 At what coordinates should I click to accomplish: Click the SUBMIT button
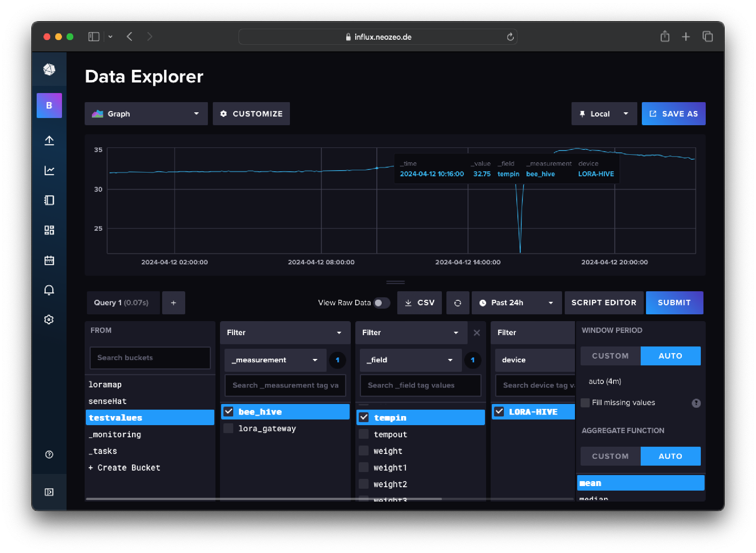pyautogui.click(x=674, y=303)
